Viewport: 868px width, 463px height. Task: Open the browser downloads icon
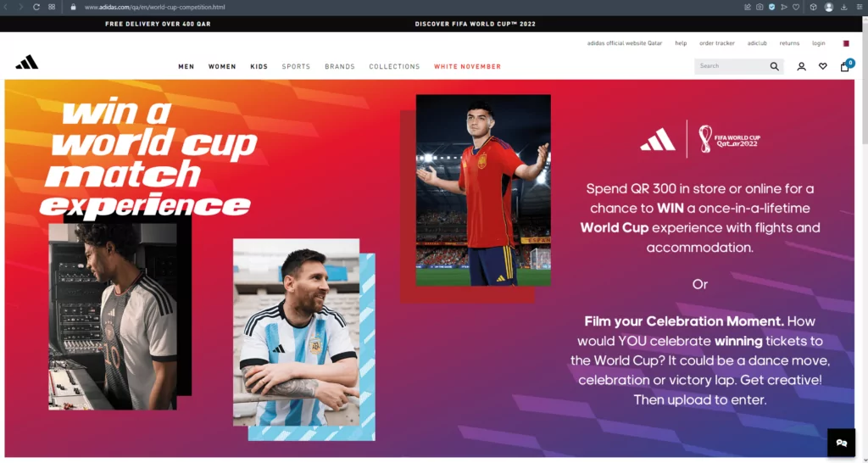click(x=844, y=7)
